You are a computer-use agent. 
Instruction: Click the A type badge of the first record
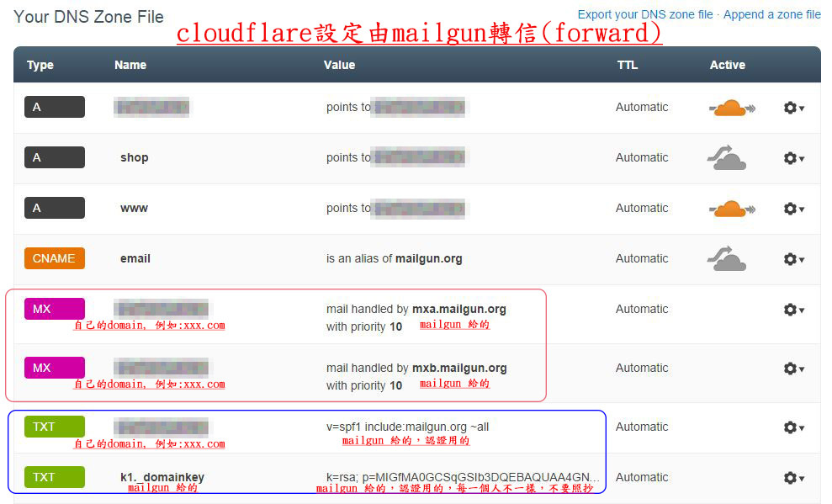click(x=54, y=107)
